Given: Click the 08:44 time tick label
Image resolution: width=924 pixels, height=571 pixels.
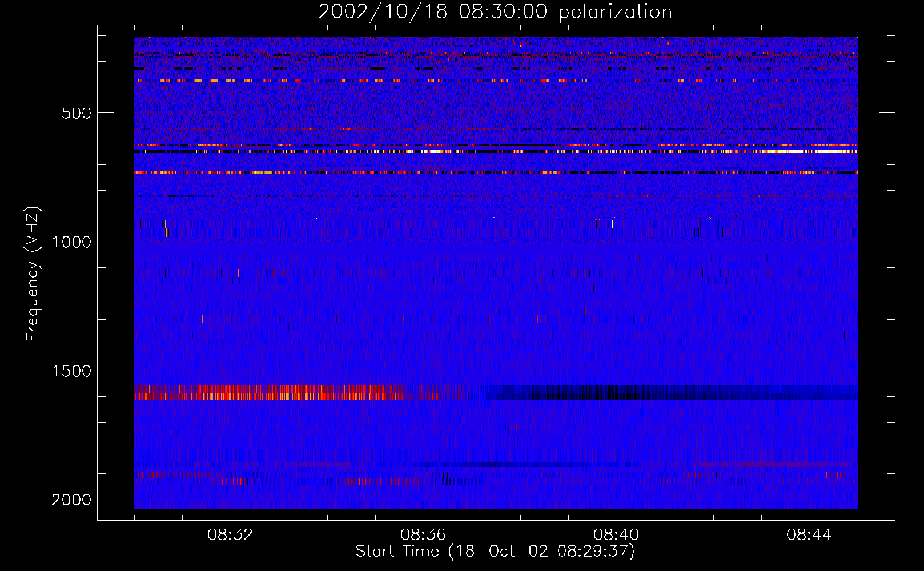Looking at the screenshot, I should click(x=810, y=535).
